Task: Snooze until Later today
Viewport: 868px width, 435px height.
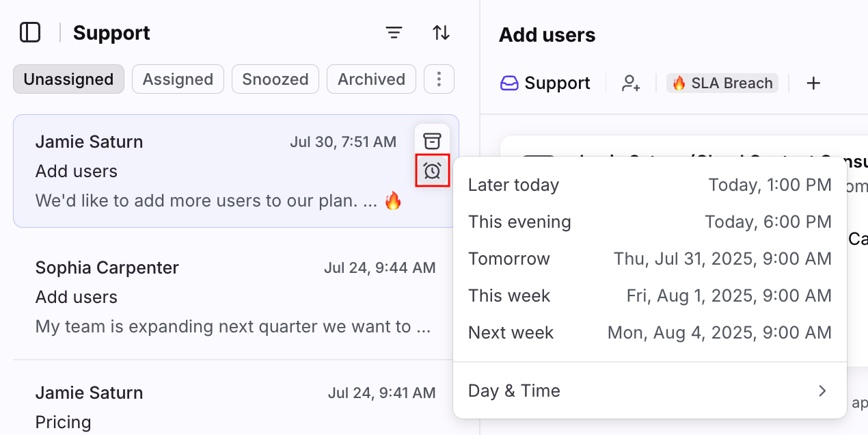Action: coord(650,185)
